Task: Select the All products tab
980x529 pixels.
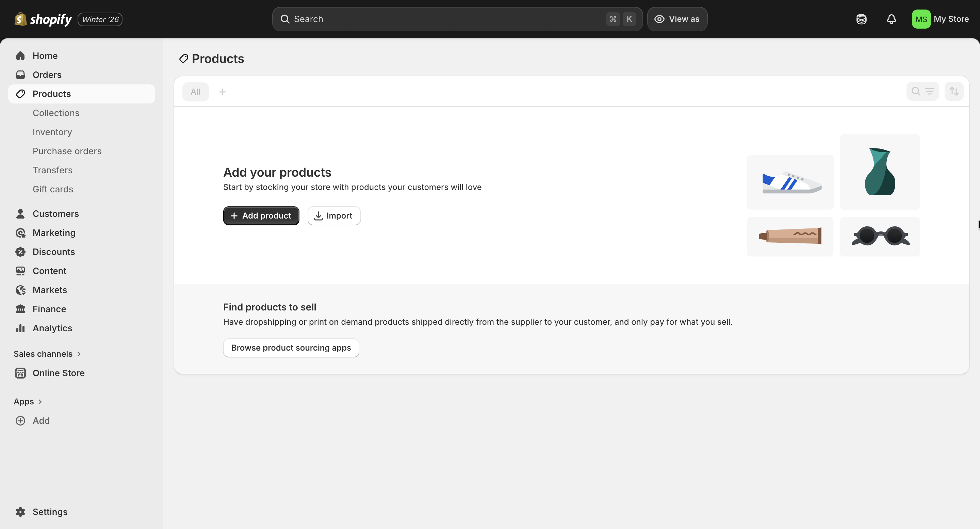Action: (196, 92)
